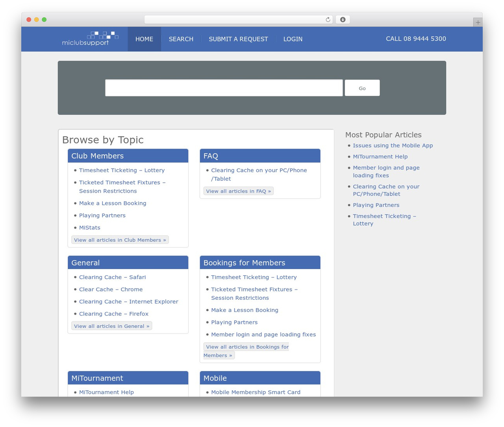Open Clearing Cache – Firefox article

(x=114, y=314)
